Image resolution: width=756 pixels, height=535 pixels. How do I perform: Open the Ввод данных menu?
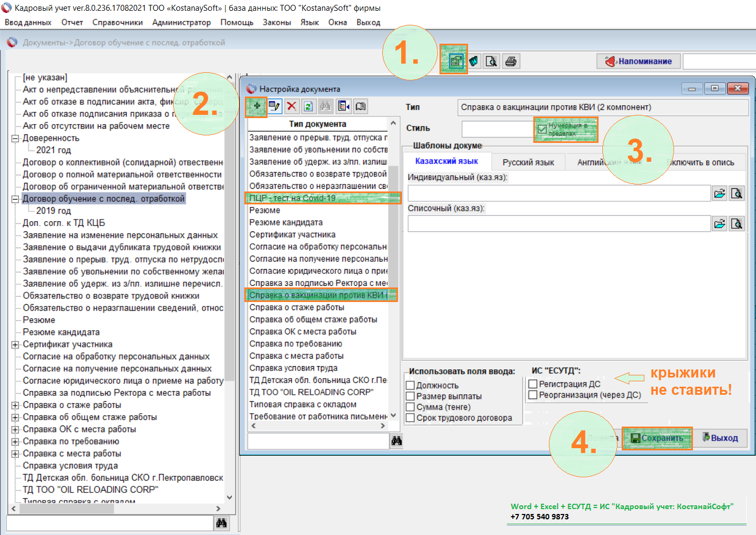tap(28, 22)
